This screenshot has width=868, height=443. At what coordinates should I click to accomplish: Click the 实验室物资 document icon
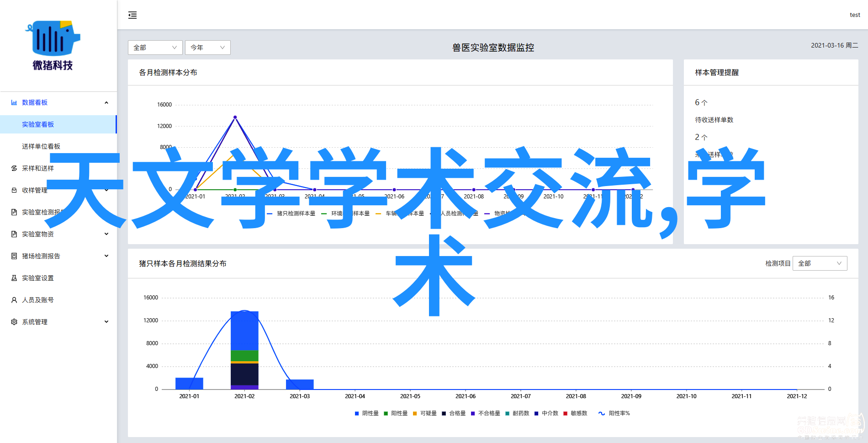(x=14, y=234)
